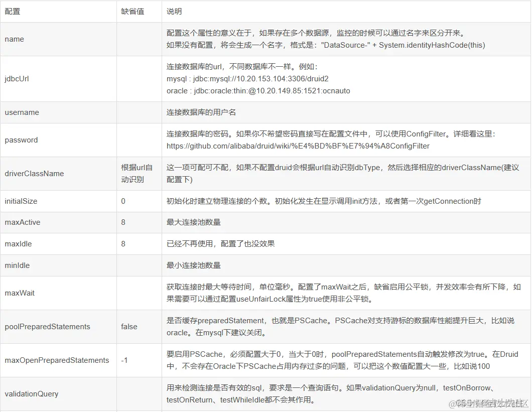
Task: Select the 'maxIdle' config cell
Action: click(x=58, y=244)
